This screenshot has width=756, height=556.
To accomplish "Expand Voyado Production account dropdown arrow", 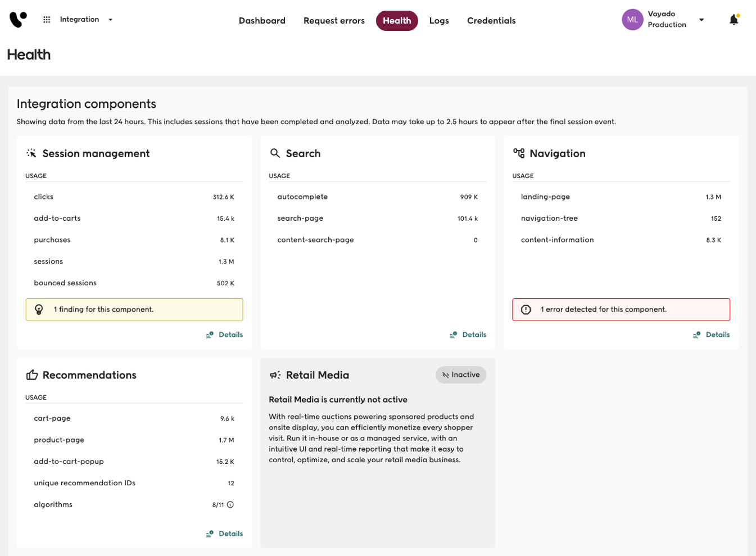I will (701, 20).
